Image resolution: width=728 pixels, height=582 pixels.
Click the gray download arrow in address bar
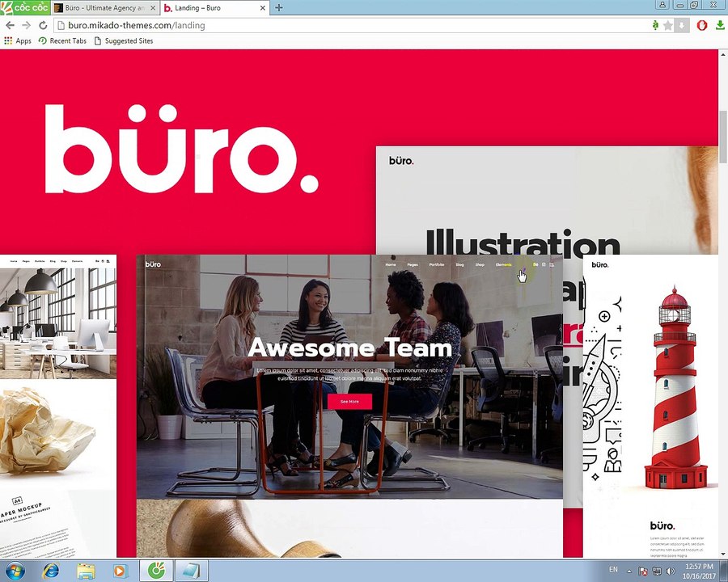(681, 26)
